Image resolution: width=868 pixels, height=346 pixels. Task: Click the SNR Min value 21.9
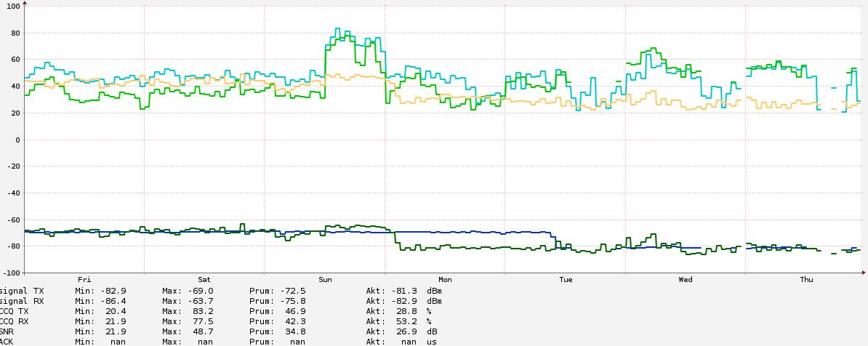click(116, 331)
